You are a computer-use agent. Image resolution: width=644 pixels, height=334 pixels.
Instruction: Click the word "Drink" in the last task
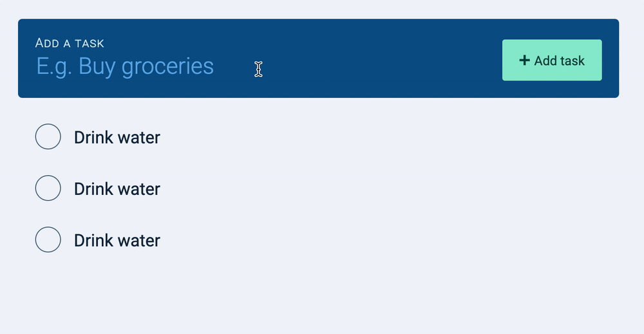click(93, 240)
